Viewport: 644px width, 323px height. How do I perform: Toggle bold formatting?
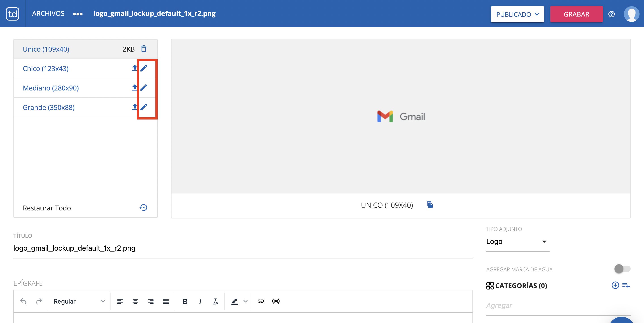click(185, 302)
